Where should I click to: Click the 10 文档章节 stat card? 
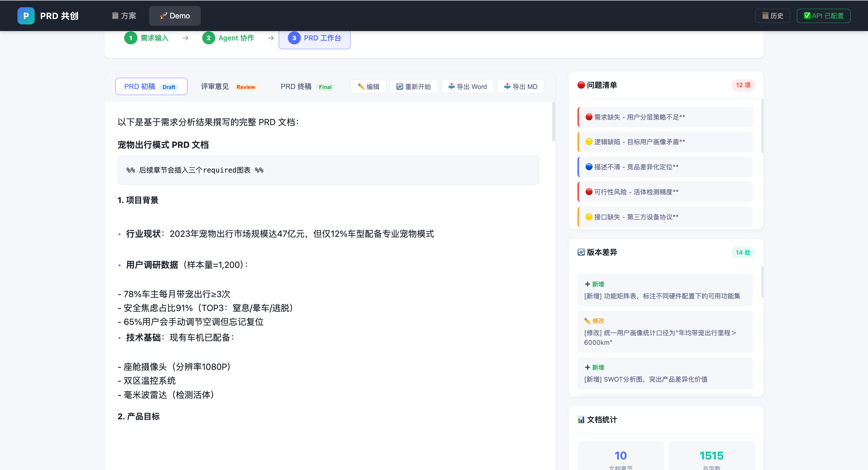pos(620,456)
